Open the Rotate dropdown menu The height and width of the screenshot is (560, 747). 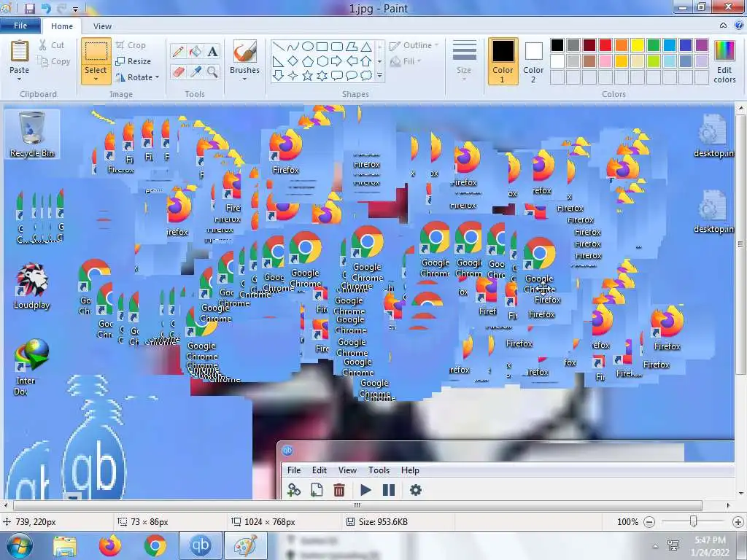pyautogui.click(x=137, y=77)
